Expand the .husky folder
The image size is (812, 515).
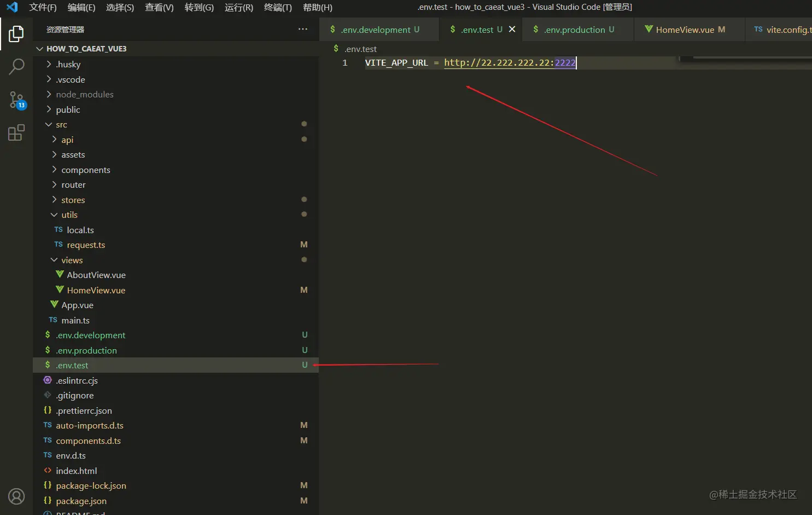pos(176,64)
